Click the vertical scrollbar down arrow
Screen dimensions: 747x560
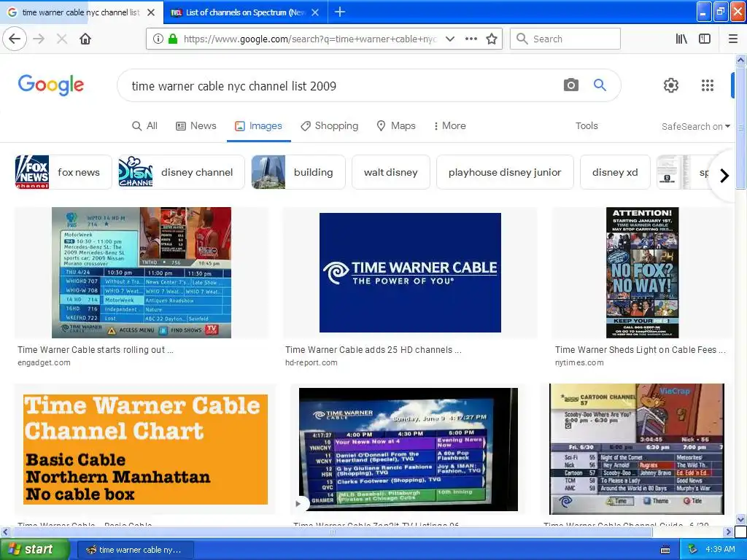pos(740,519)
